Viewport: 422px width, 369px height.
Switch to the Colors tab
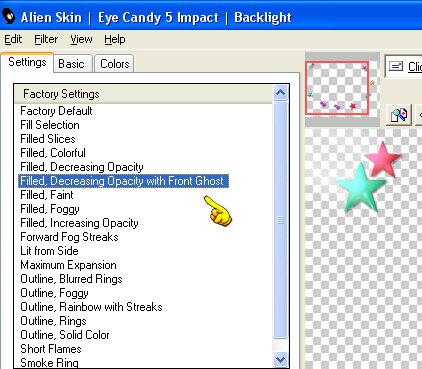coord(115,64)
